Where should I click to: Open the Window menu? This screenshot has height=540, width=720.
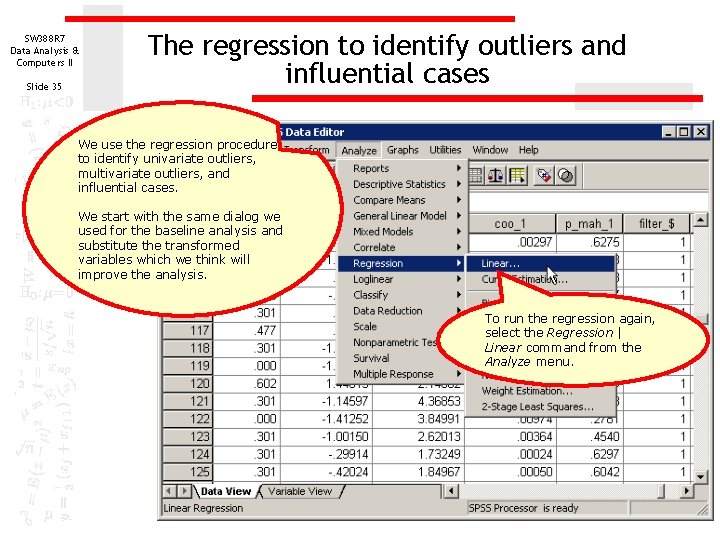point(490,150)
